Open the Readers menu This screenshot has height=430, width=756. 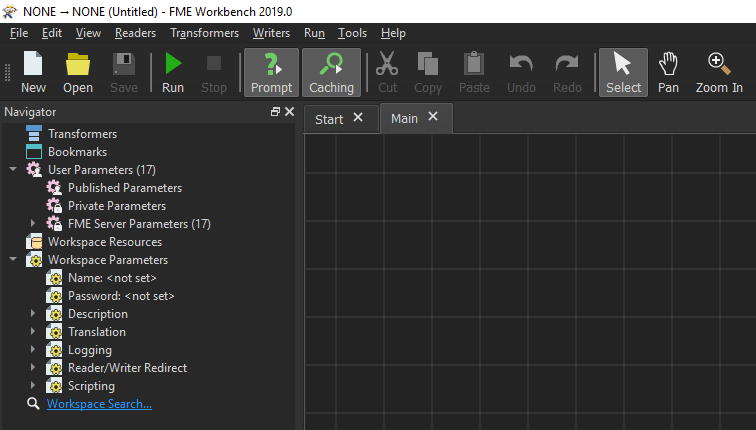click(x=135, y=33)
